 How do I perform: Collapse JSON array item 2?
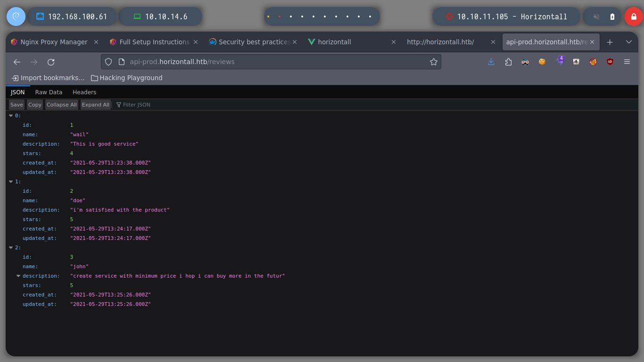pos(11,247)
